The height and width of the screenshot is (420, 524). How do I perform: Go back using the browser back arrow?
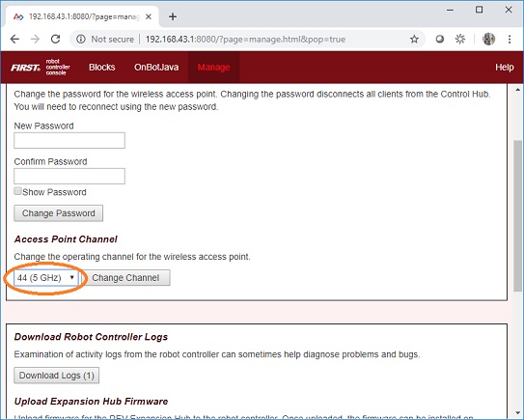(x=14, y=40)
